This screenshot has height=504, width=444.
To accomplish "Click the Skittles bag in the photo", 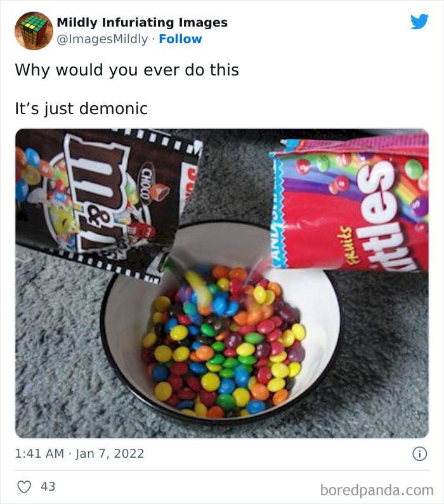I will (355, 203).
